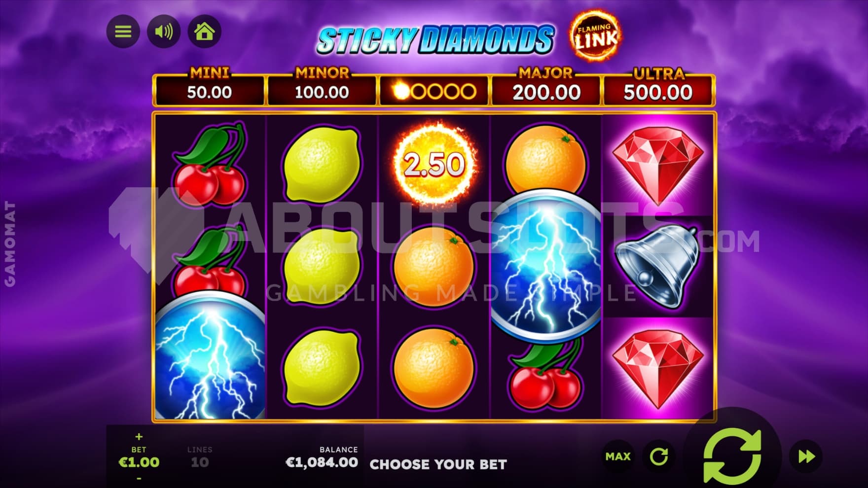Decrease bet with minus sign
Screen dimensions: 868x488
click(x=139, y=478)
